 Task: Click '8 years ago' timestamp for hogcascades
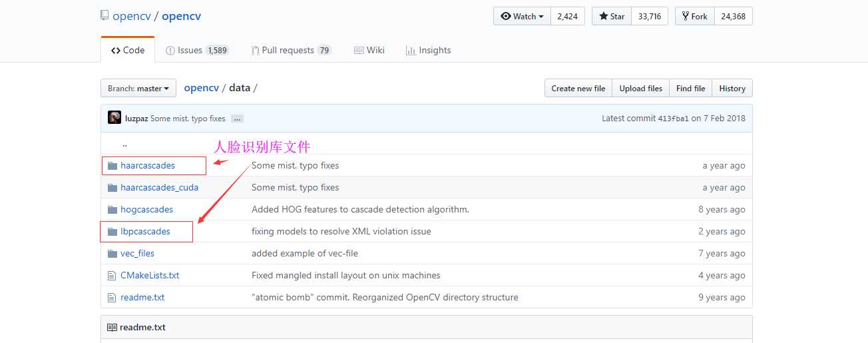point(722,209)
